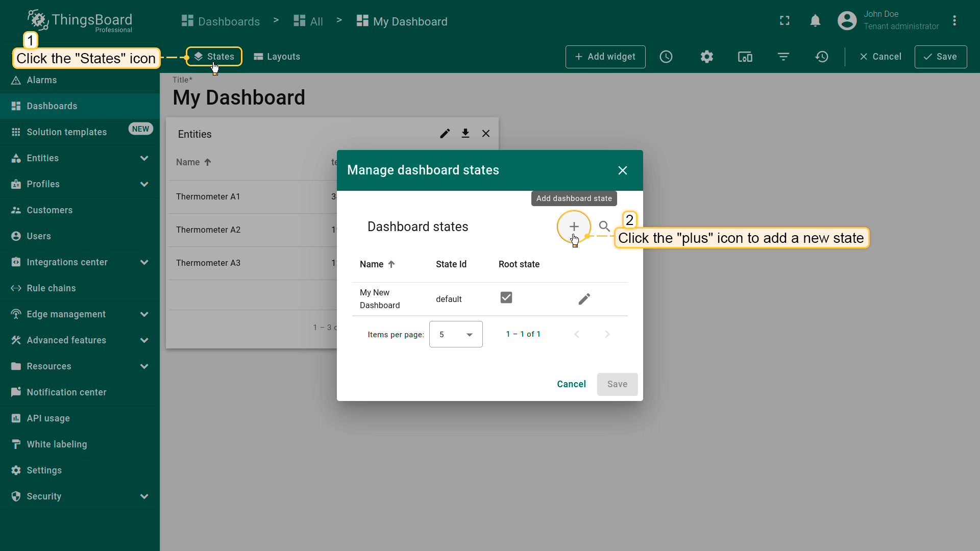Open the time window clock icon
Viewport: 980px width, 551px height.
[x=666, y=57]
